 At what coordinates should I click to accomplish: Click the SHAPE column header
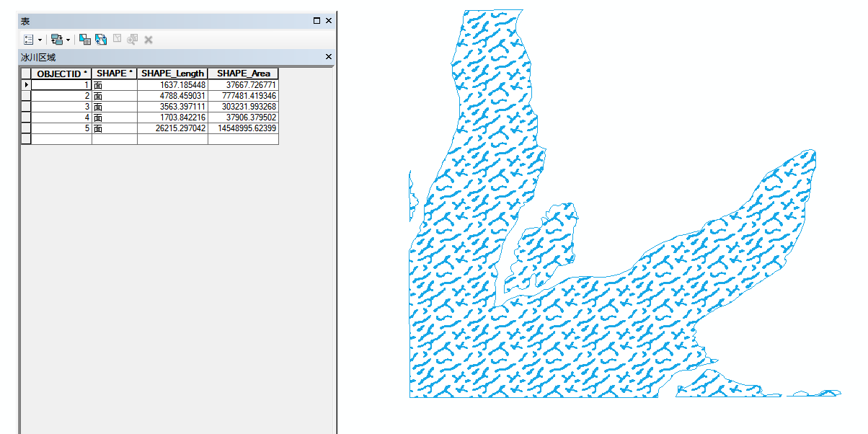[x=115, y=74]
